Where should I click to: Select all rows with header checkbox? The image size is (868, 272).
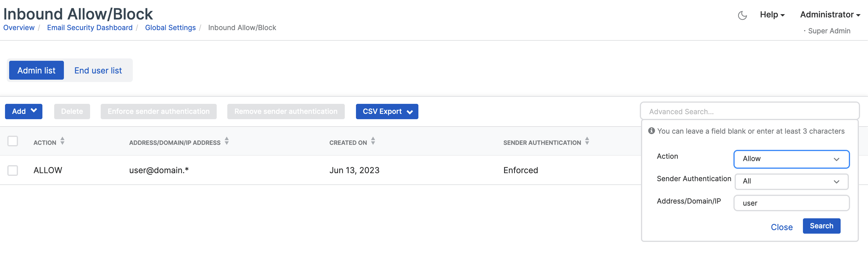(x=13, y=141)
